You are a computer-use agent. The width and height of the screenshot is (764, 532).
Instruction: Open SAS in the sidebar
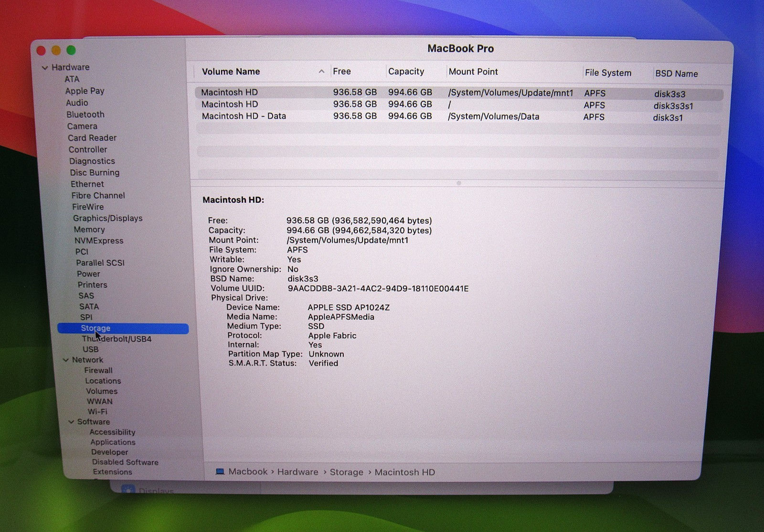point(86,296)
